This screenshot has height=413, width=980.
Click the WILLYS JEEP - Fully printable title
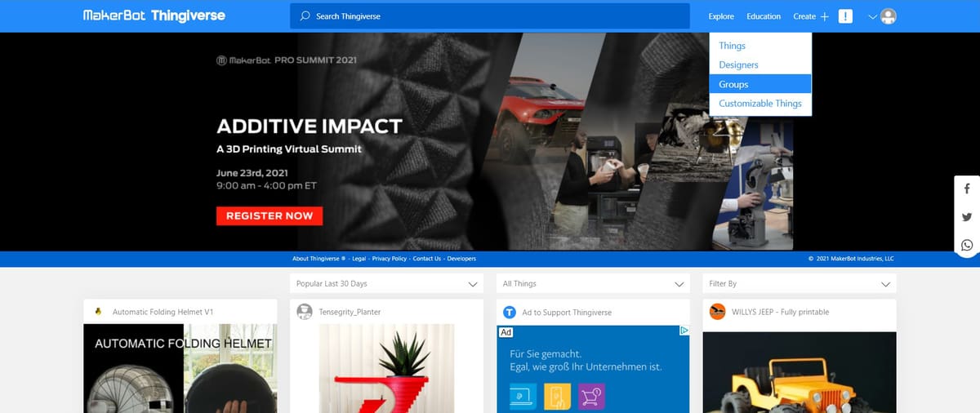point(780,312)
